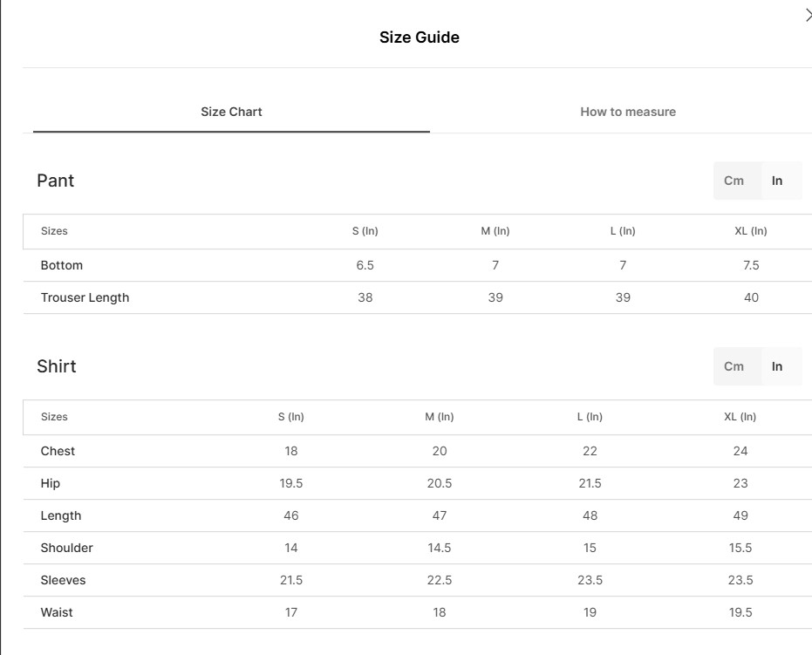The height and width of the screenshot is (655, 812).
Task: Click the Shoulder row label
Action: [66, 548]
